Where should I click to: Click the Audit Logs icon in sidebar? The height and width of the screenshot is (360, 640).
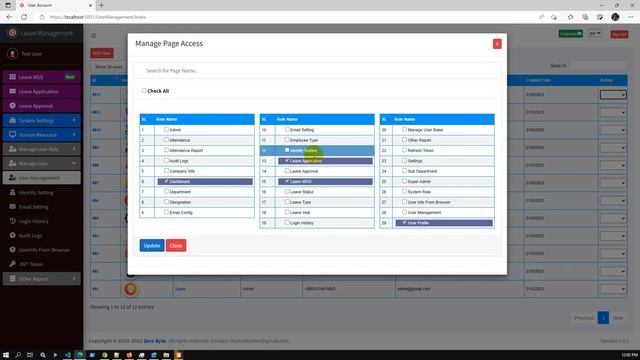tap(13, 235)
